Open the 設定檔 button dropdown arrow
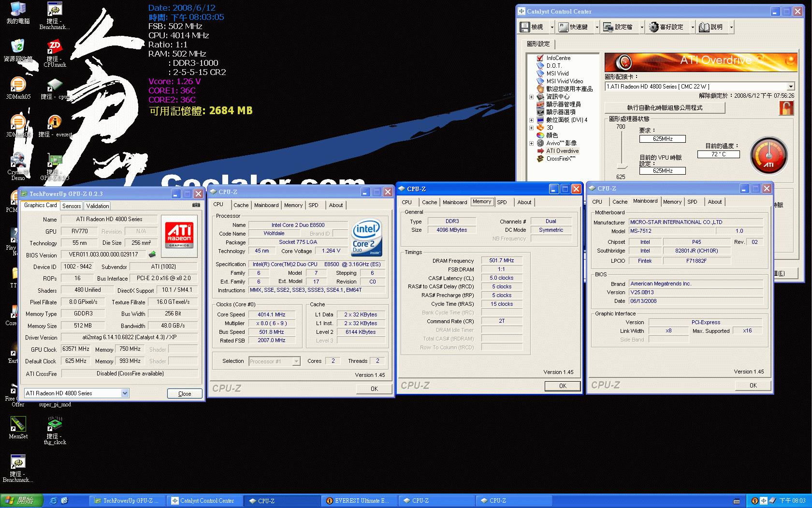This screenshot has height=508, width=812. [x=642, y=27]
